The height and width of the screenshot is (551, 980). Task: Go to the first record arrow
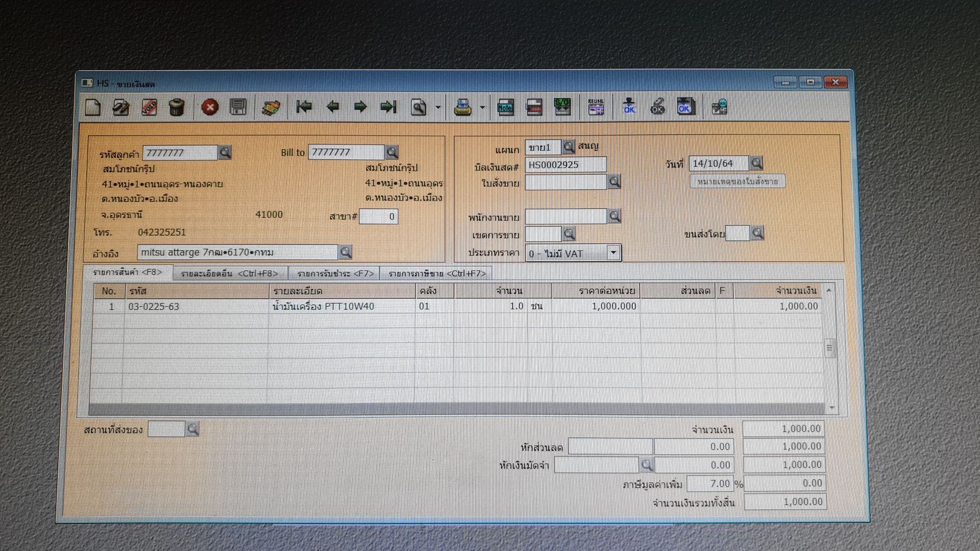[x=304, y=107]
